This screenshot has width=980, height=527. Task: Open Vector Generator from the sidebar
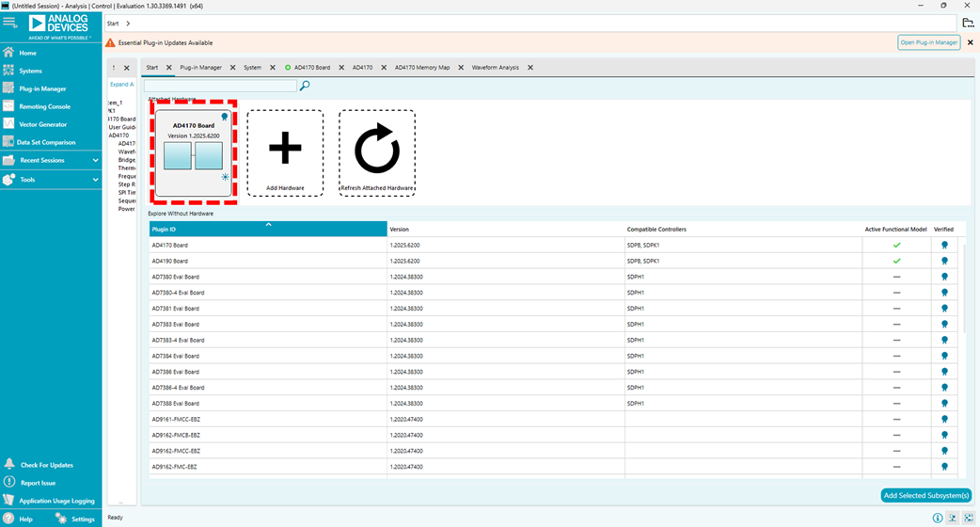pos(42,124)
